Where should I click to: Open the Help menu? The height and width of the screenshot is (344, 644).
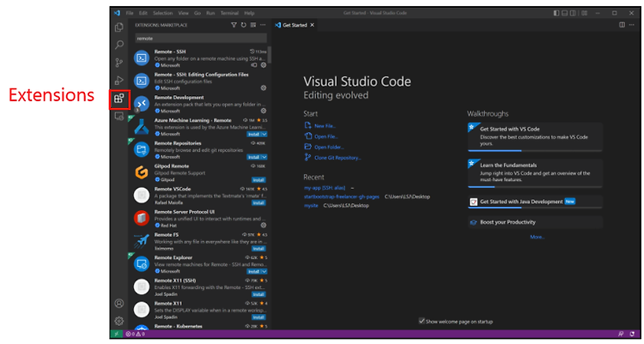coord(249,13)
